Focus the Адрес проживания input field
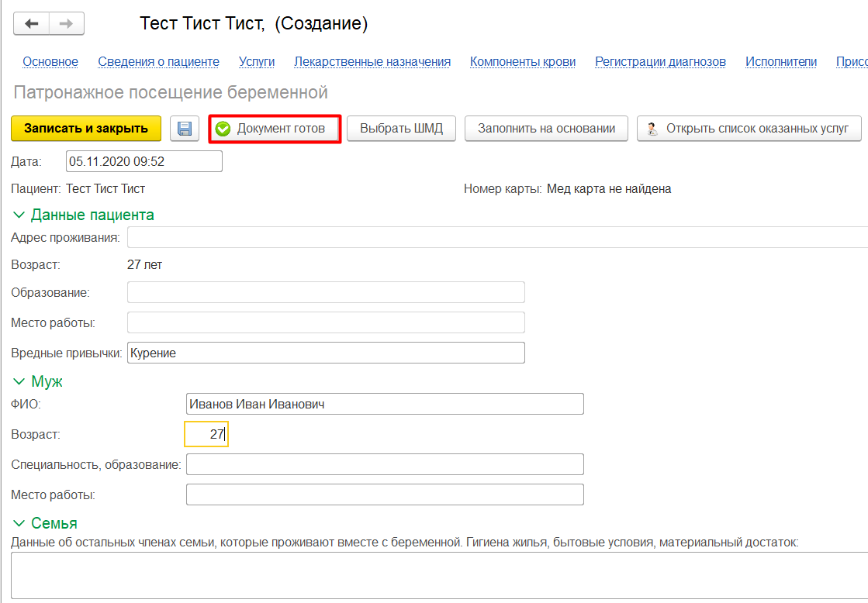The width and height of the screenshot is (868, 603). tap(496, 237)
